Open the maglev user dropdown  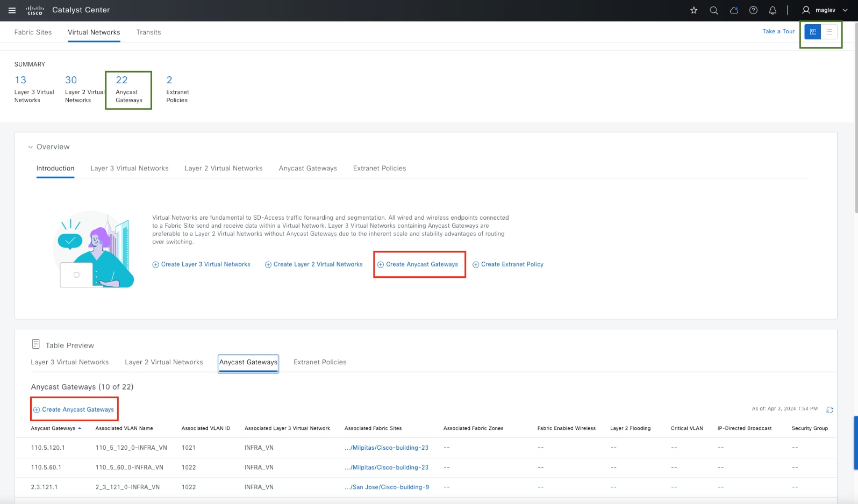click(x=825, y=10)
